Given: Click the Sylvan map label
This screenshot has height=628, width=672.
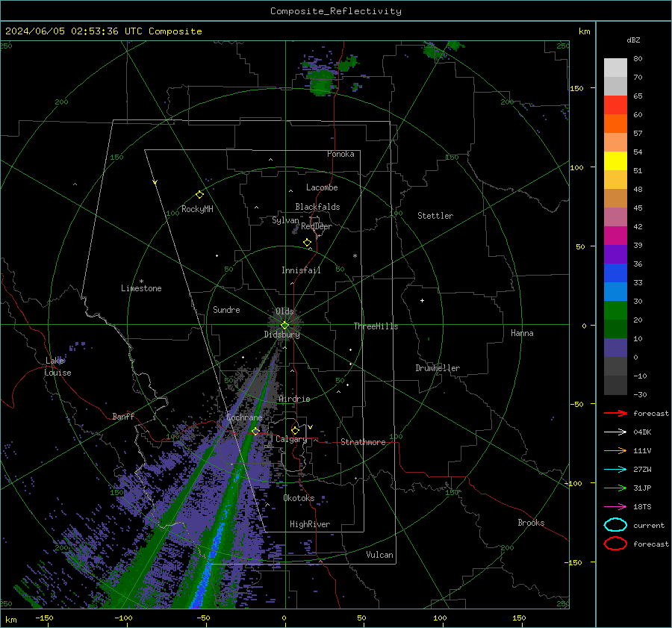Looking at the screenshot, I should [x=285, y=220].
